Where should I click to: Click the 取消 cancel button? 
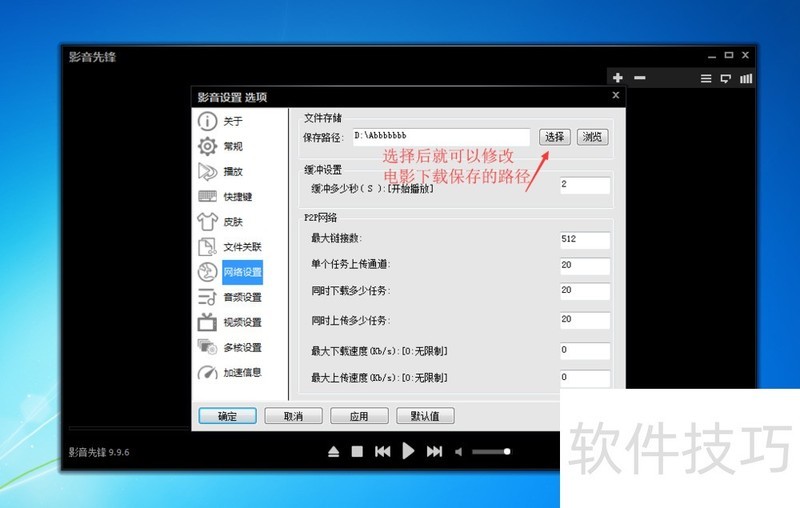(x=293, y=416)
